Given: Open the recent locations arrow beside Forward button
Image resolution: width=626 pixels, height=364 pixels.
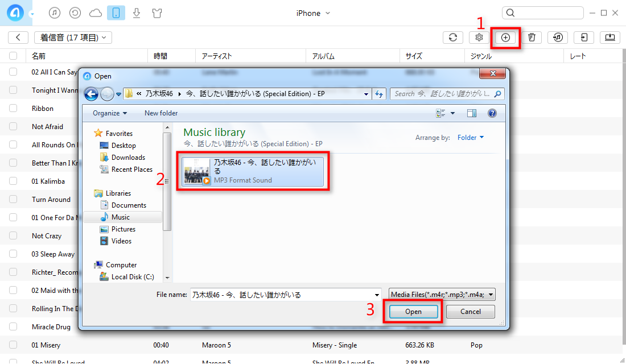Looking at the screenshot, I should click(118, 94).
